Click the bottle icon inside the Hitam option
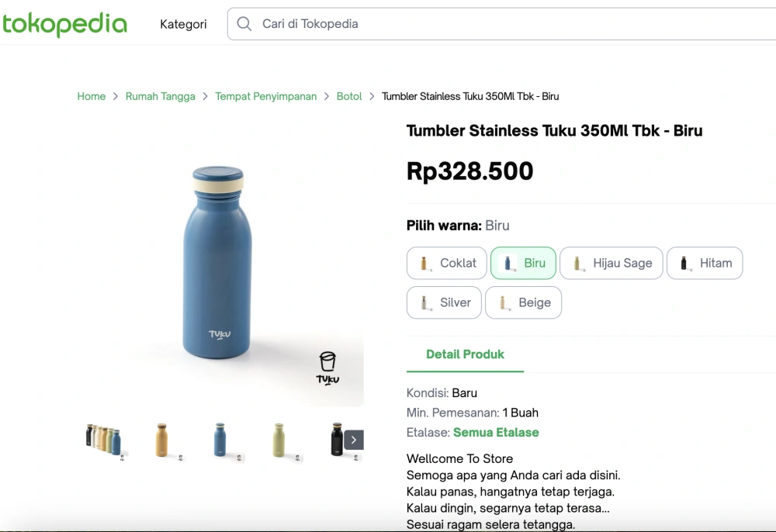The height and width of the screenshot is (532, 776). [684, 263]
